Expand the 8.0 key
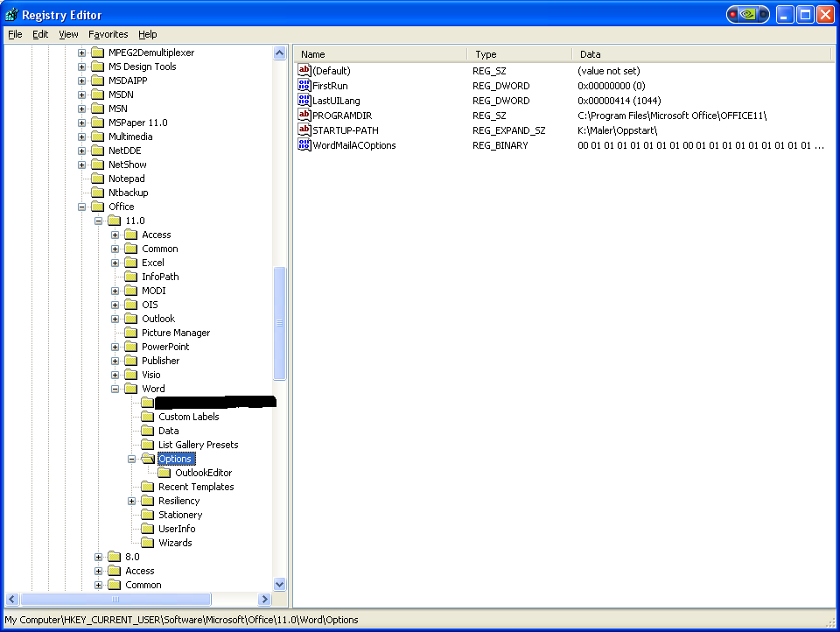 98,557
